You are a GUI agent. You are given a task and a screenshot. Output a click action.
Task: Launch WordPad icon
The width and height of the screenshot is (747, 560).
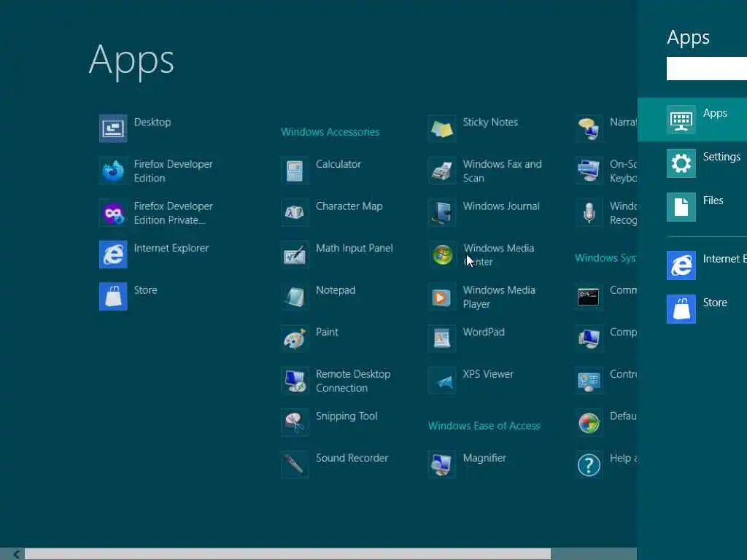tap(442, 338)
